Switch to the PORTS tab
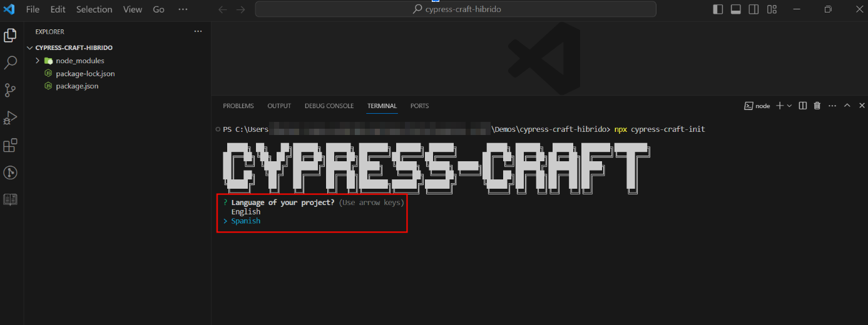Image resolution: width=868 pixels, height=325 pixels. coord(419,106)
